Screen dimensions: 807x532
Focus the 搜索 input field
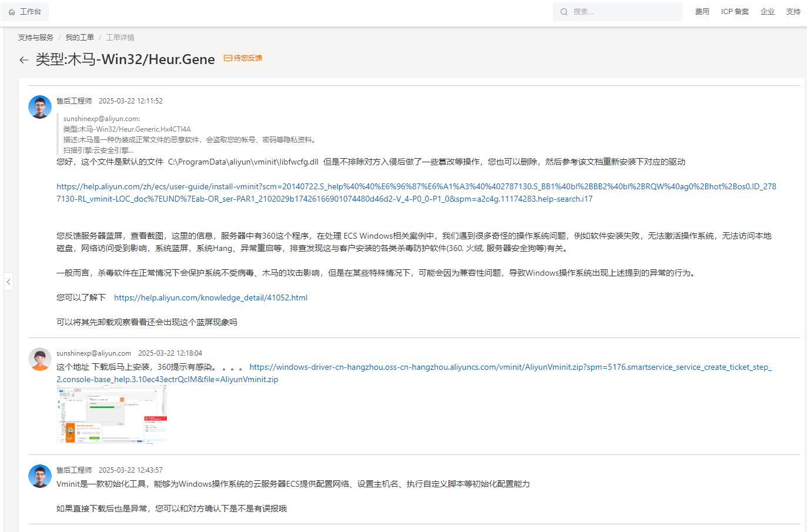(x=624, y=12)
